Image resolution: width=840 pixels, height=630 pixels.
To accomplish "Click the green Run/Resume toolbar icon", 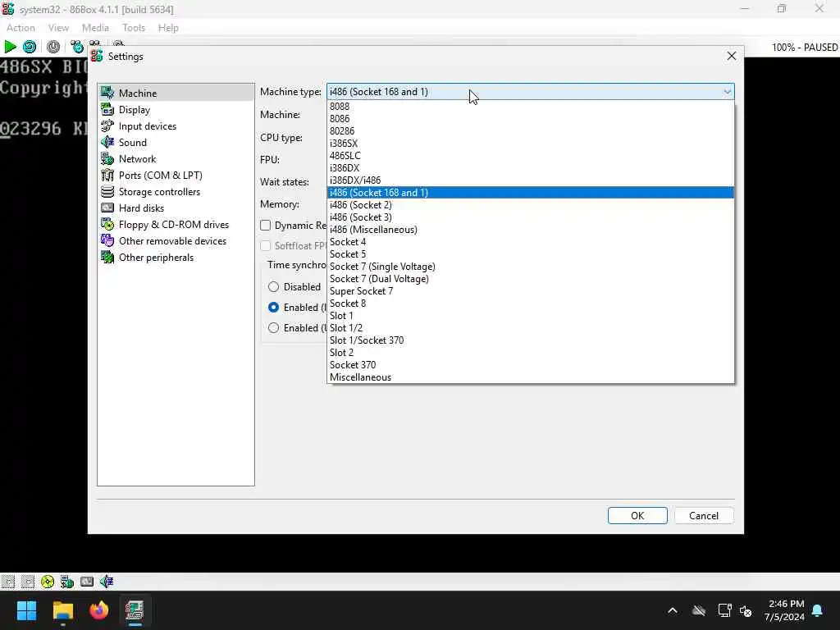I will 10,47.
